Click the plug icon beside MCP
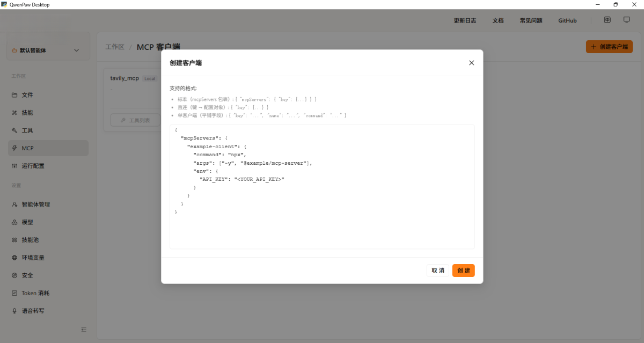 click(x=14, y=148)
